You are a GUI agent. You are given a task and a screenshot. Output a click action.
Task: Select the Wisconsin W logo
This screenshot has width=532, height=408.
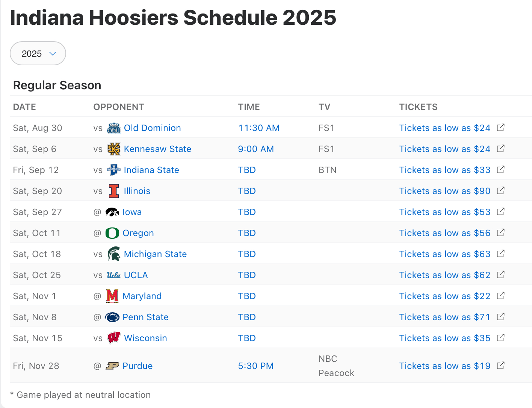click(113, 338)
